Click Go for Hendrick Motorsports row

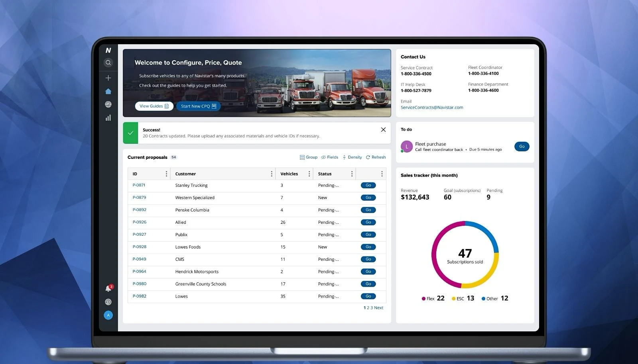coord(368,272)
